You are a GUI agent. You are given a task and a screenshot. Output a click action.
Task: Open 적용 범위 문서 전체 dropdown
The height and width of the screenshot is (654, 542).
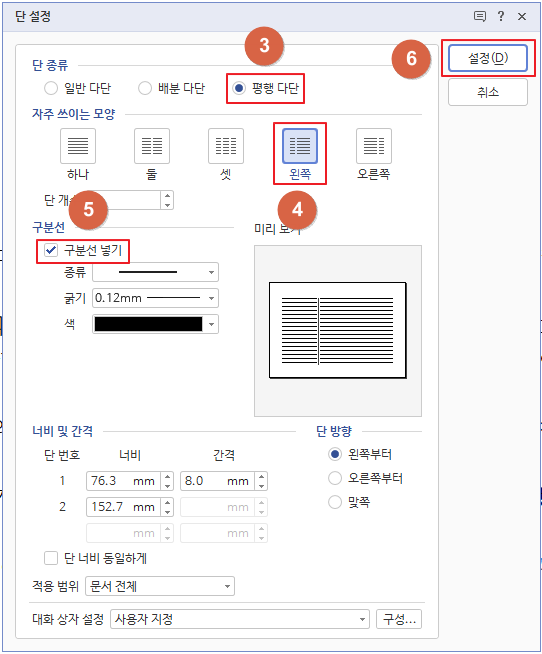tap(160, 586)
